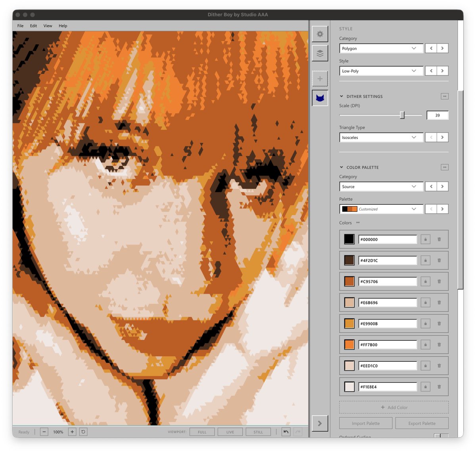The width and height of the screenshot is (476, 453).
Task: Set viewport to LIVE
Action: click(230, 432)
